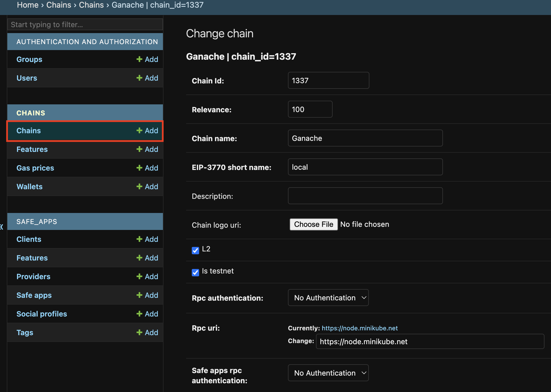This screenshot has width=551, height=392.
Task: Click the Choose File button
Action: coord(313,225)
